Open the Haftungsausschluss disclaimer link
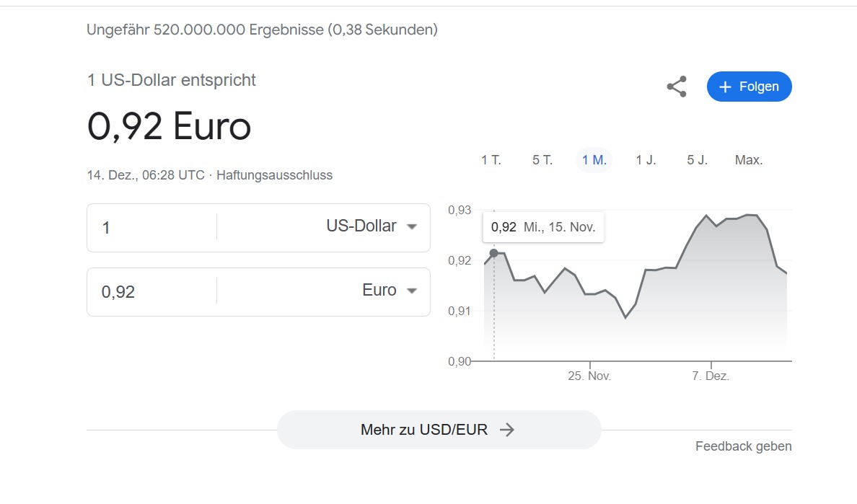 tap(274, 175)
